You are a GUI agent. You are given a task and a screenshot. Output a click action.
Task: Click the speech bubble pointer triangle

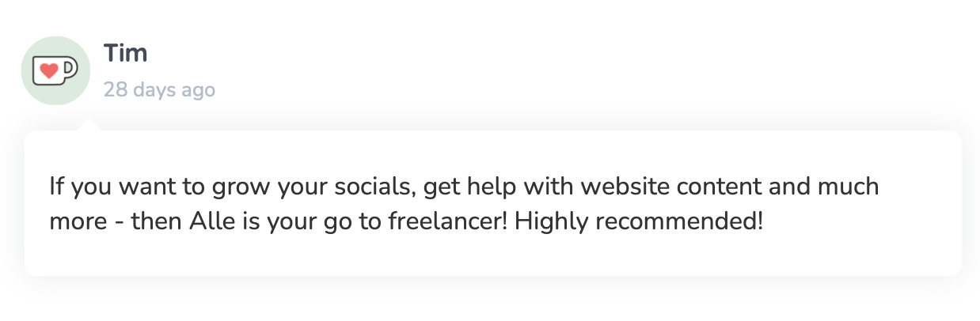[x=91, y=125]
